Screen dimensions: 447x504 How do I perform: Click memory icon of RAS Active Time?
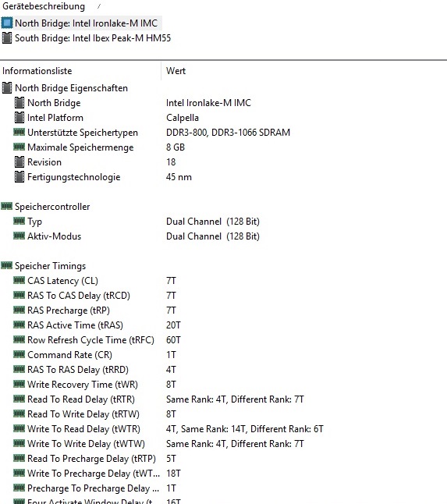click(x=19, y=325)
